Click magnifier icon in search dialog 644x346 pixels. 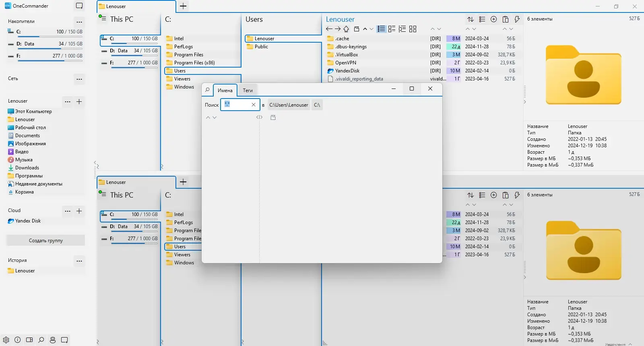[207, 90]
